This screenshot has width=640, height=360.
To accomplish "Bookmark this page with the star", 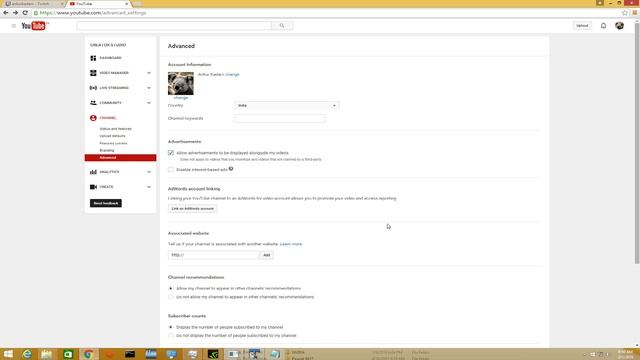I will click(x=624, y=13).
